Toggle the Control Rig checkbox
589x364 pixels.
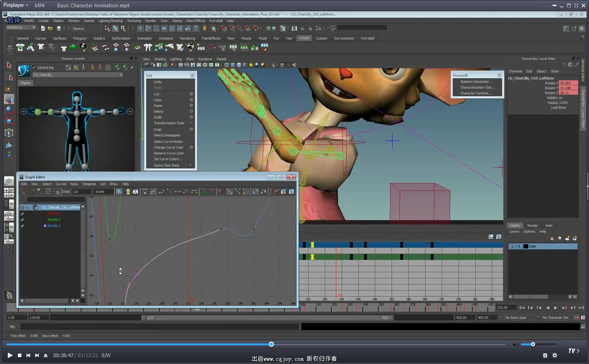[34, 68]
